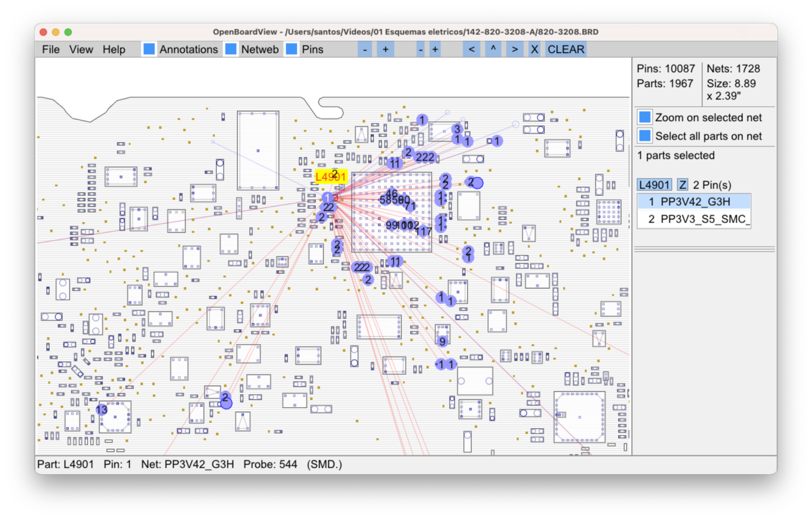812x520 pixels.
Task: Enable Select all parts on net
Action: pyautogui.click(x=645, y=136)
